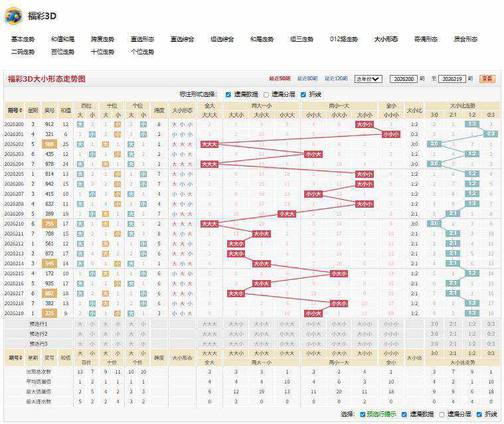Click the 福彩3D大小形态走势图 title
The height and width of the screenshot is (424, 504).
pyautogui.click(x=46, y=79)
